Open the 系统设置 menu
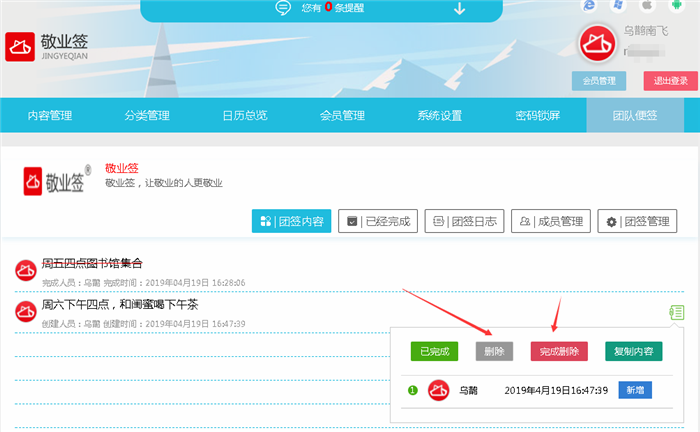 click(440, 116)
